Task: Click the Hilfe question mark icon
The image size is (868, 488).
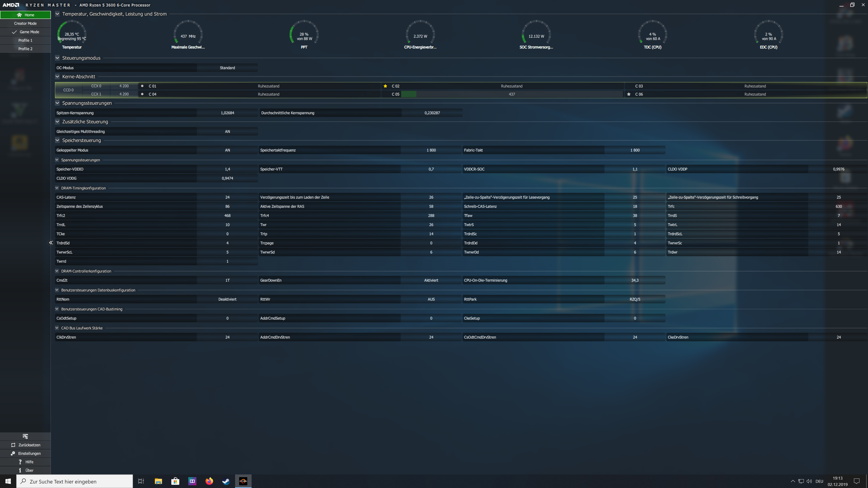Action: tap(20, 462)
